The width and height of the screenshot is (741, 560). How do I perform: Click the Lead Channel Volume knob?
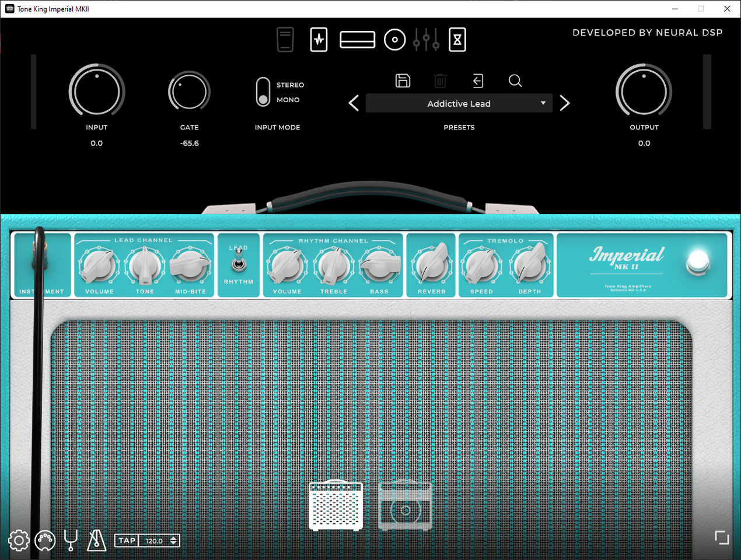[99, 265]
